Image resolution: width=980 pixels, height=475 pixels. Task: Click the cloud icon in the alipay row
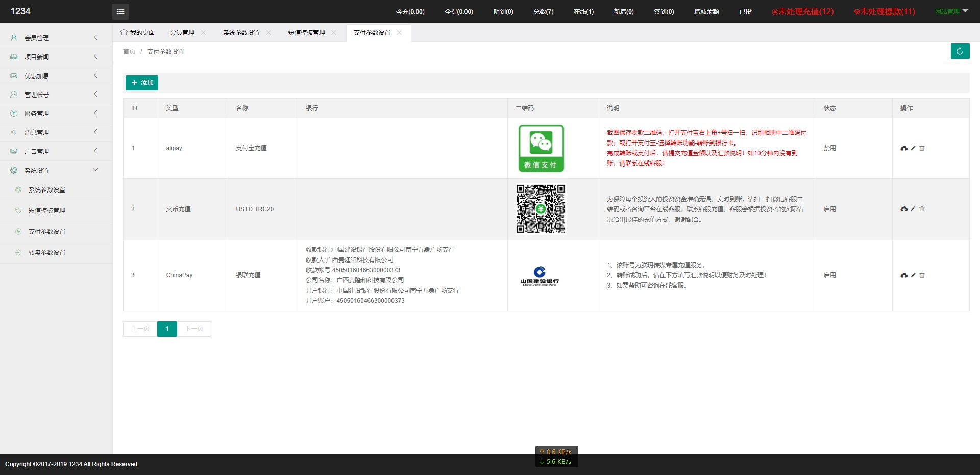pos(904,148)
